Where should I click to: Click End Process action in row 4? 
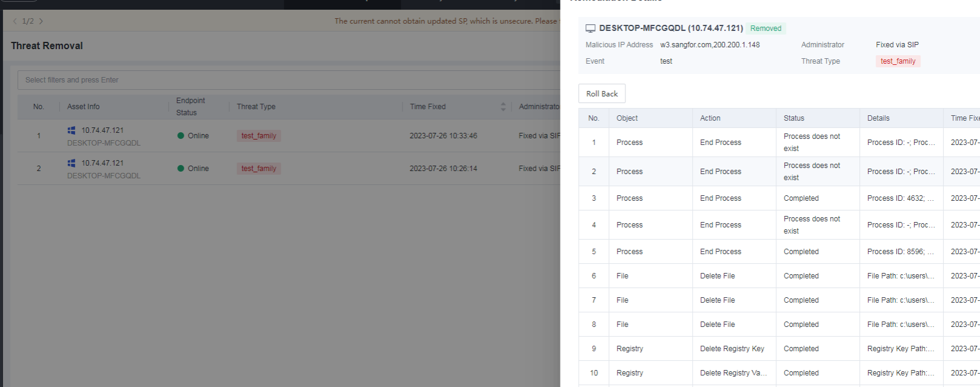721,225
